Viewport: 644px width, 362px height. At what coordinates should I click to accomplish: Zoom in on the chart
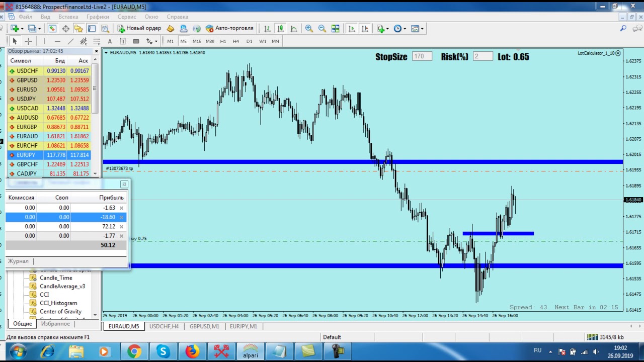(309, 29)
